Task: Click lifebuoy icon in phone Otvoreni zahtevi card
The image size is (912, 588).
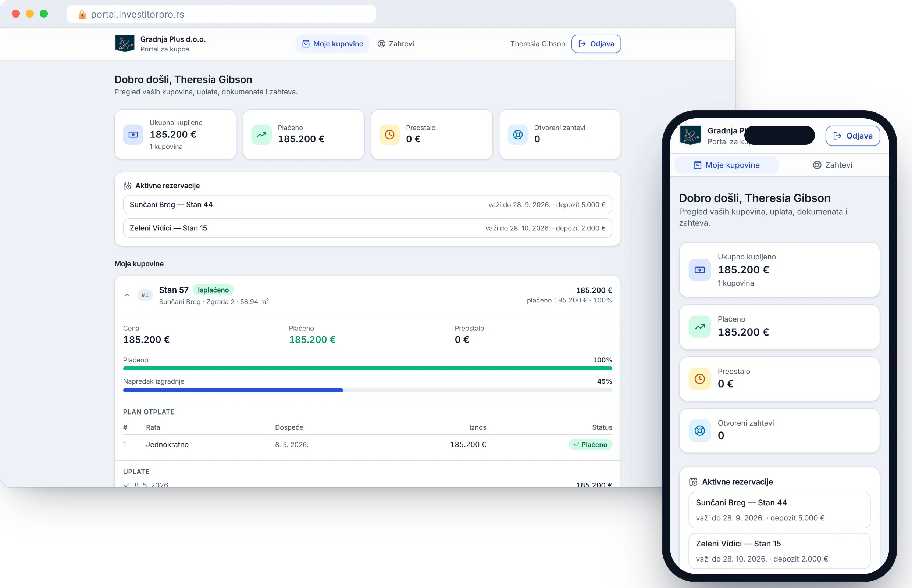Action: click(x=699, y=431)
